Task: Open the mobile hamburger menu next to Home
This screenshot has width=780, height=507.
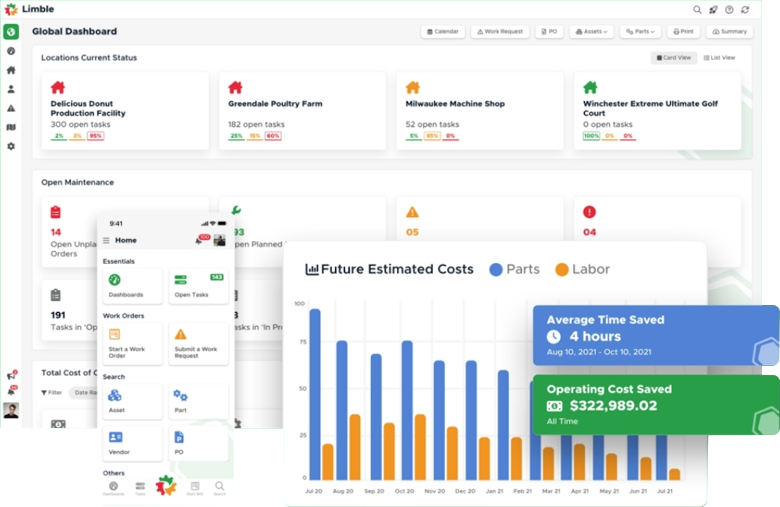Action: (x=106, y=240)
